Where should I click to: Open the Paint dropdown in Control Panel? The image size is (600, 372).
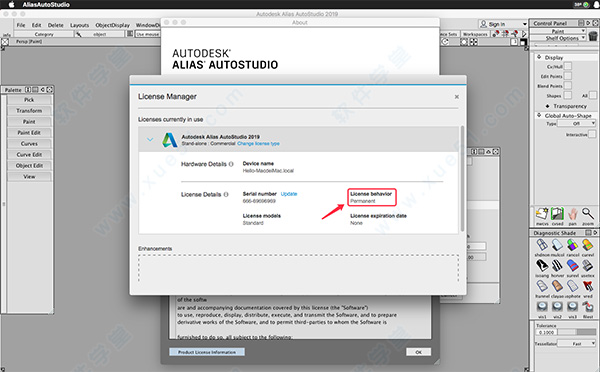558,31
